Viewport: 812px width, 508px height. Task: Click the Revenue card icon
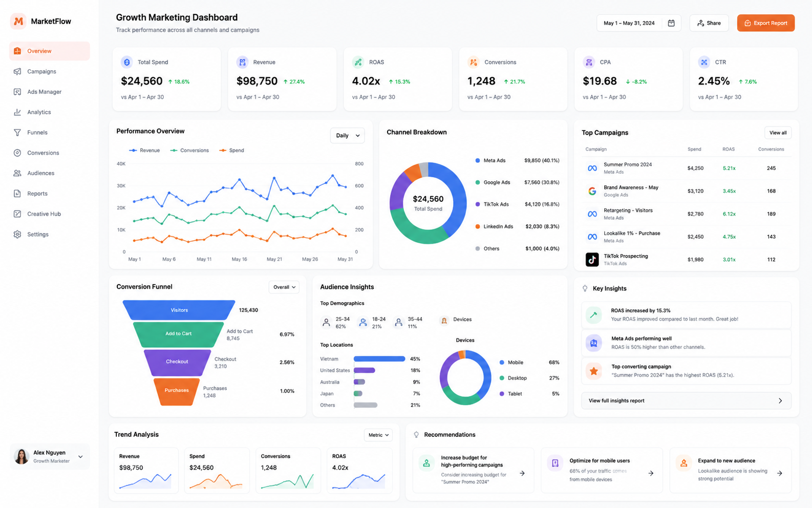pos(242,62)
